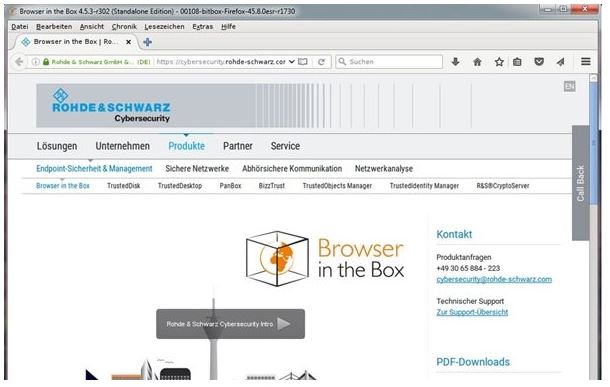Click the green padlock security icon
The image size is (610, 387).
pos(46,62)
